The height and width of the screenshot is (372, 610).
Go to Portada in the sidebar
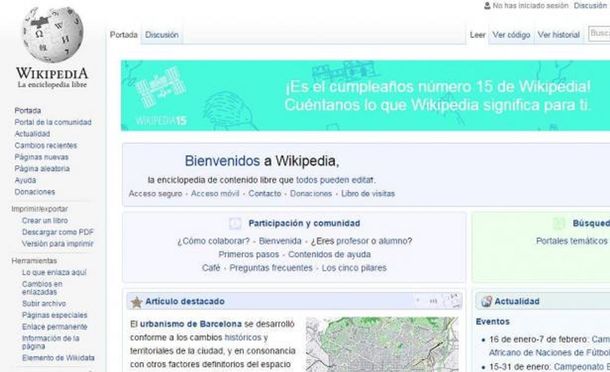coord(28,111)
